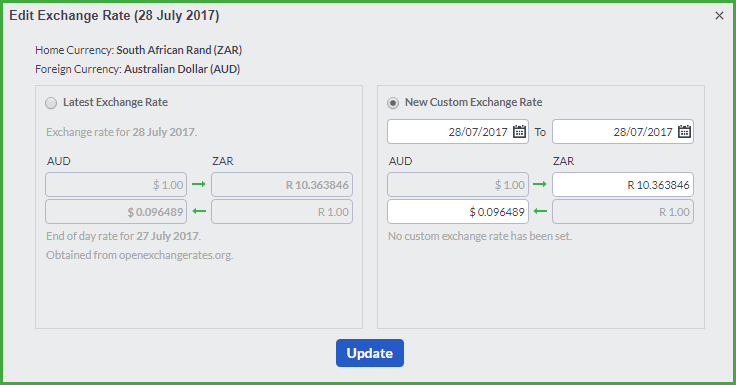Open the start date calendar picker icon

tap(519, 131)
